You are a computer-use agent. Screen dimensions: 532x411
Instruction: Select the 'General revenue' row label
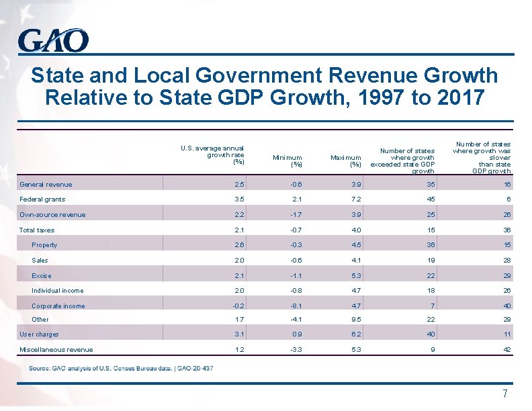(x=46, y=185)
